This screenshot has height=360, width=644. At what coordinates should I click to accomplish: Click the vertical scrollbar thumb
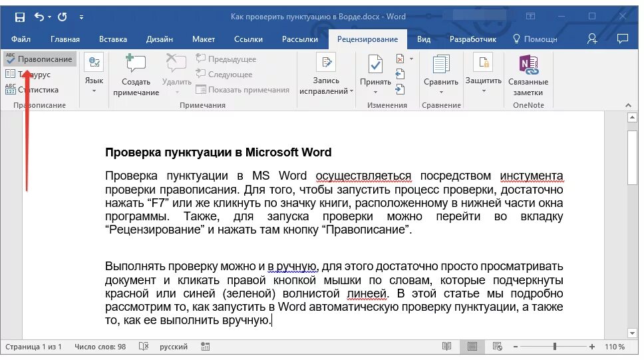633,158
